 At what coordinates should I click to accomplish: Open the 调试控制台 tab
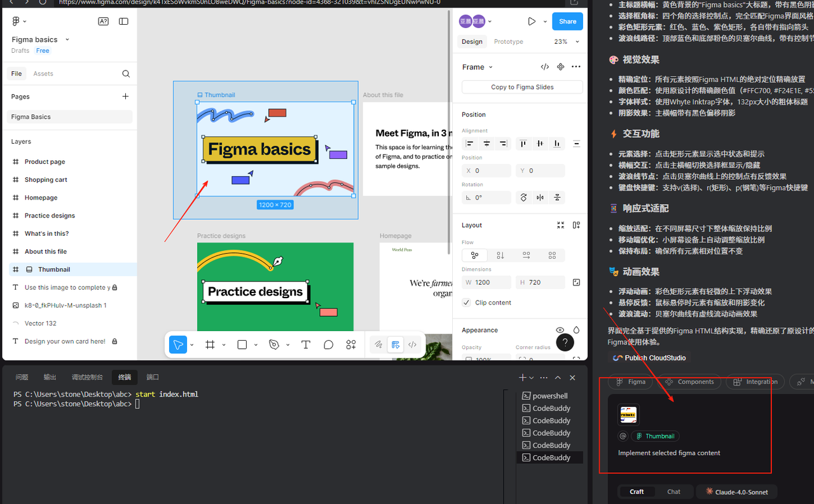(87, 377)
